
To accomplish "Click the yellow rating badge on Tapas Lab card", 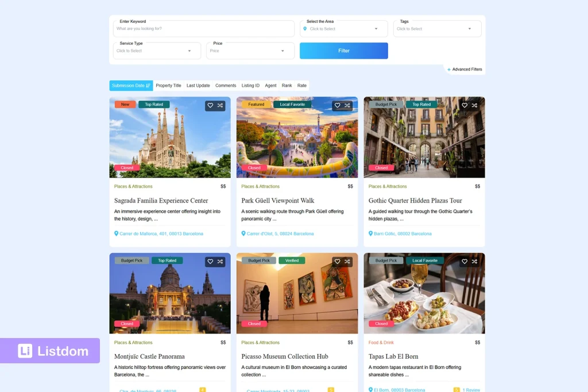I will pos(457,390).
